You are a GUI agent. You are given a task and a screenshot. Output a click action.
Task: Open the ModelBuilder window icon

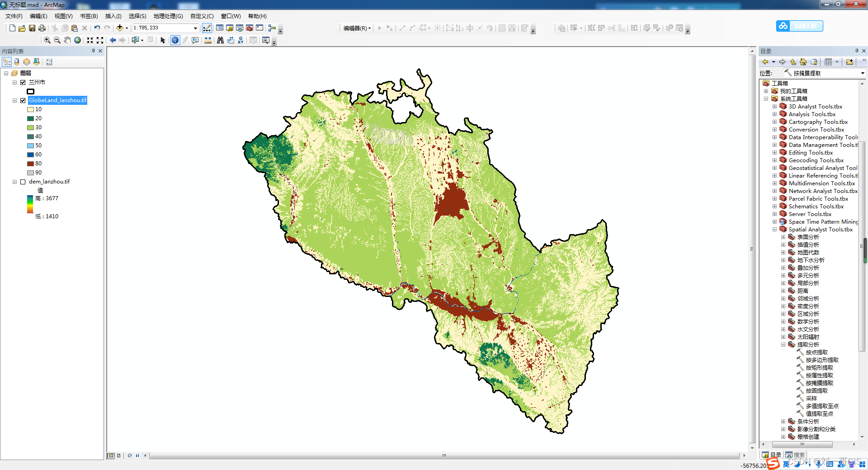point(272,28)
